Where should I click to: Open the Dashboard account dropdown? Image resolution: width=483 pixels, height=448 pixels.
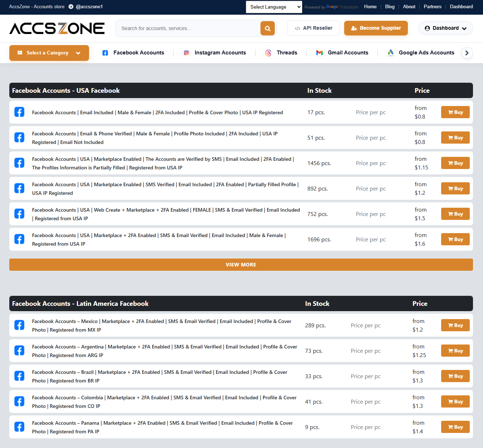point(445,28)
